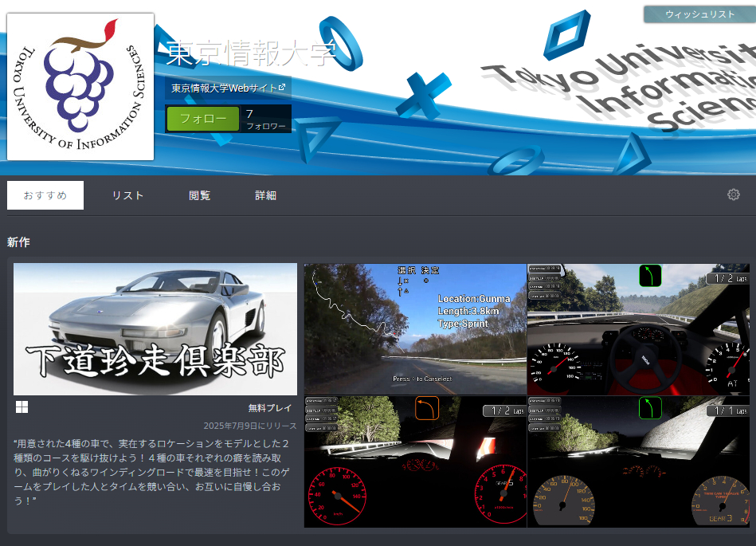Open the external link icon beside Webサイト
The height and width of the screenshot is (546, 756).
click(282, 88)
